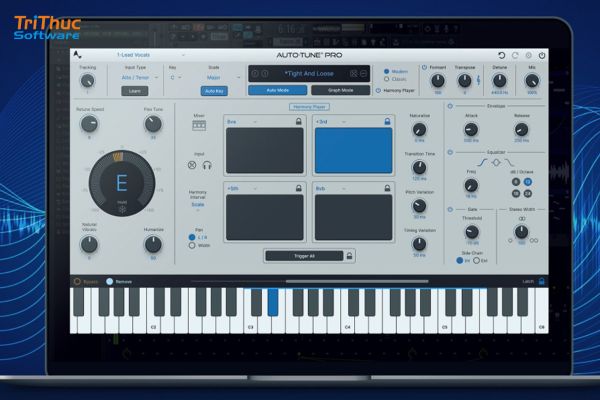This screenshot has height=400, width=600.
Task: Click the preset minus icon
Action: (x=364, y=73)
